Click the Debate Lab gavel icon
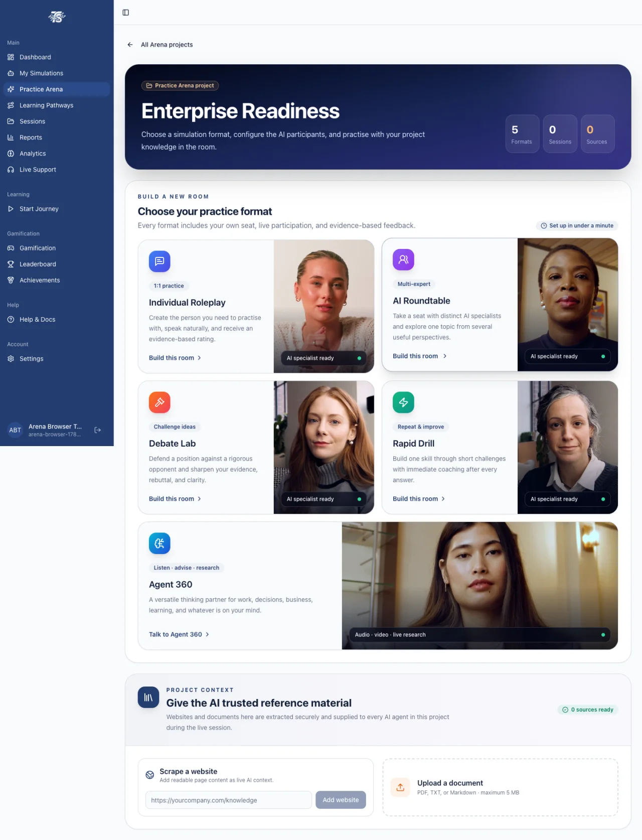 coord(159,402)
